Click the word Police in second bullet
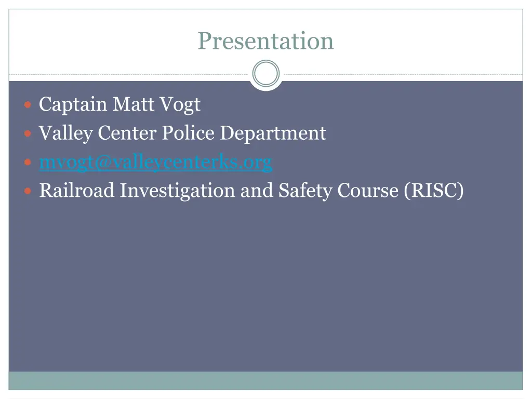Image resolution: width=532 pixels, height=399 pixels. [188, 132]
